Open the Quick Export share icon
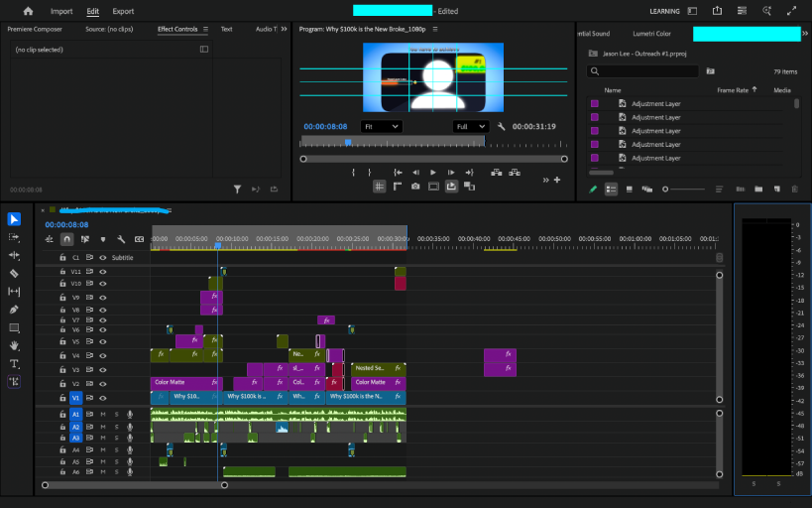The width and height of the screenshot is (812, 508). pos(717,10)
